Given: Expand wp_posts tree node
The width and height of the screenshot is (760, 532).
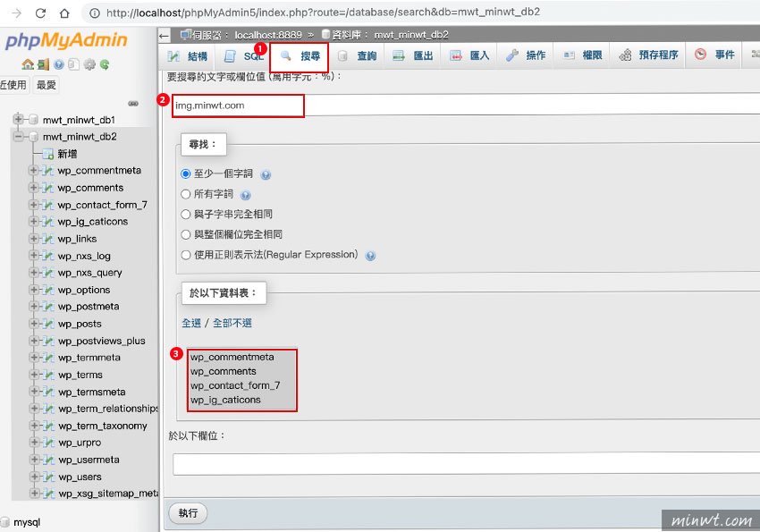Looking at the screenshot, I should [33, 323].
